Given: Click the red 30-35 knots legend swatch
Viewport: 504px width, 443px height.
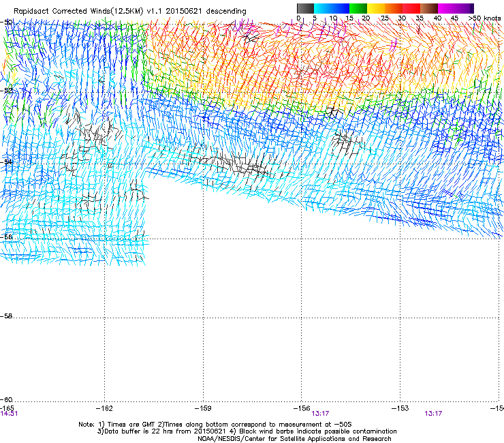Looking at the screenshot, I should click(411, 8).
